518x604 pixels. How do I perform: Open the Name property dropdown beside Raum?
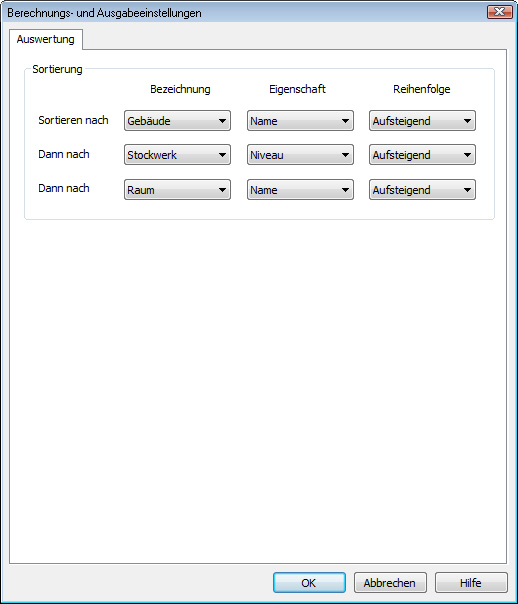tap(300, 190)
